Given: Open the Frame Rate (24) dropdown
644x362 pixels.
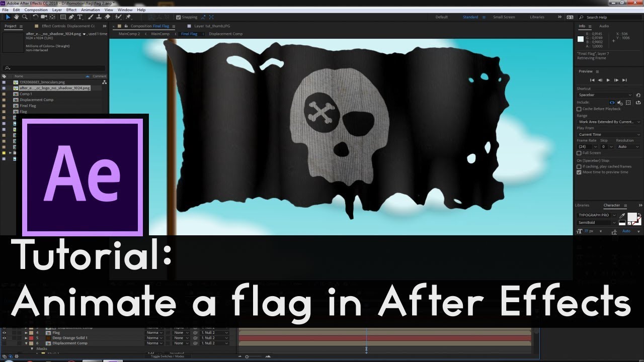Looking at the screenshot, I should pos(587,147).
